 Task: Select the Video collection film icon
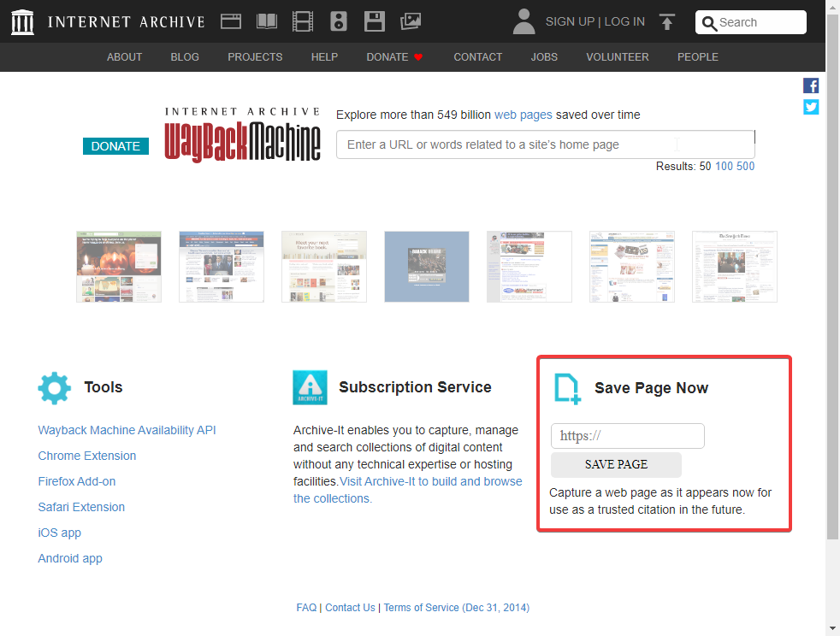[302, 21]
